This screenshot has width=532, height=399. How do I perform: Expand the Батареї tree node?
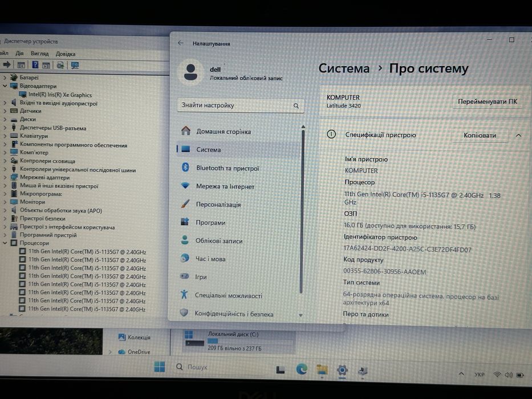5,78
